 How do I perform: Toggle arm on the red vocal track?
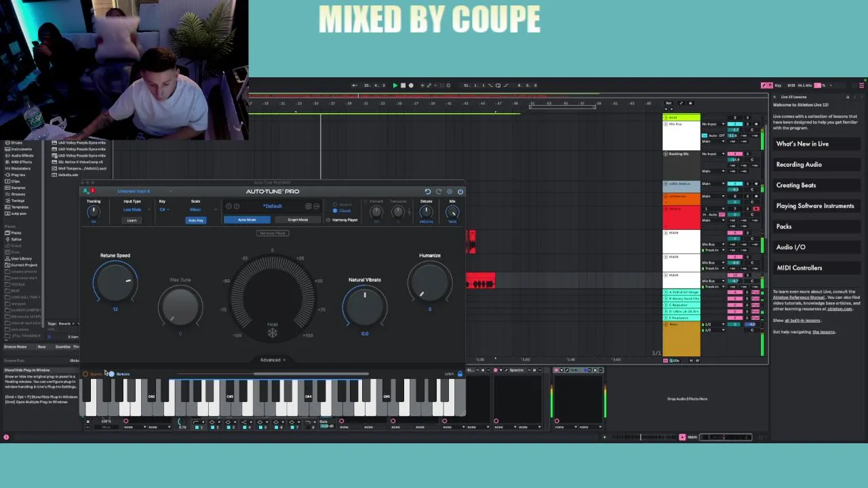tap(756, 209)
